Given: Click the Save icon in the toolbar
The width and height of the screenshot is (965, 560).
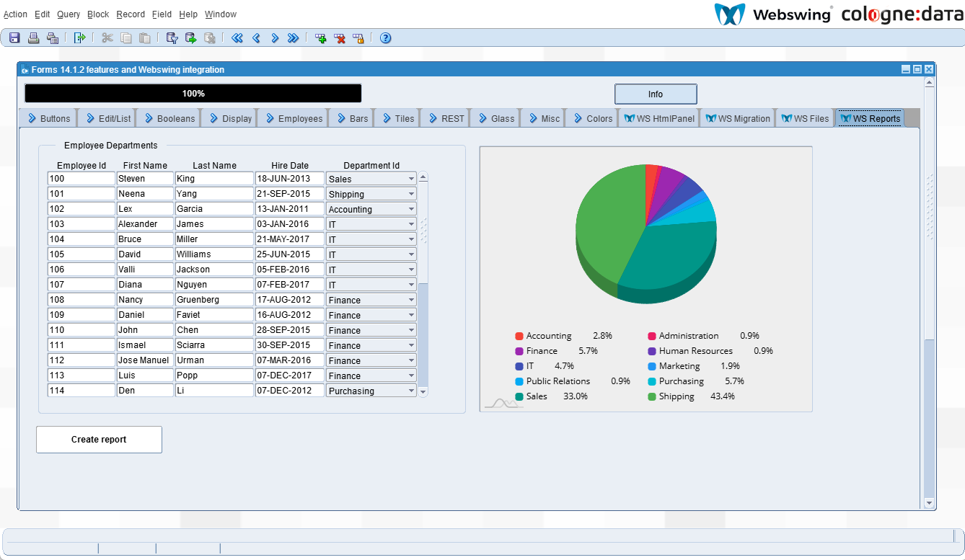Looking at the screenshot, I should click(14, 38).
